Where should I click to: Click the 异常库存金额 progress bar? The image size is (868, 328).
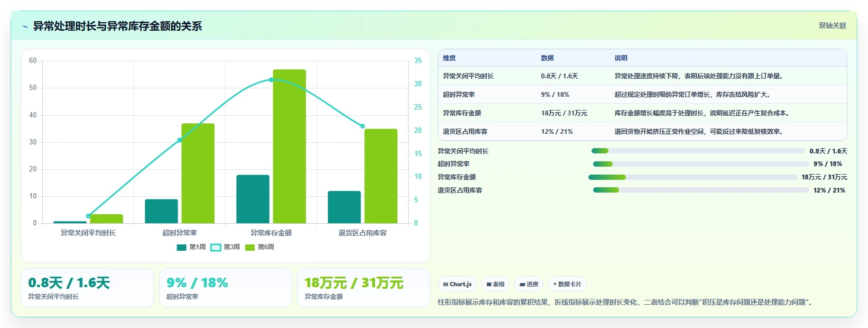[692, 177]
